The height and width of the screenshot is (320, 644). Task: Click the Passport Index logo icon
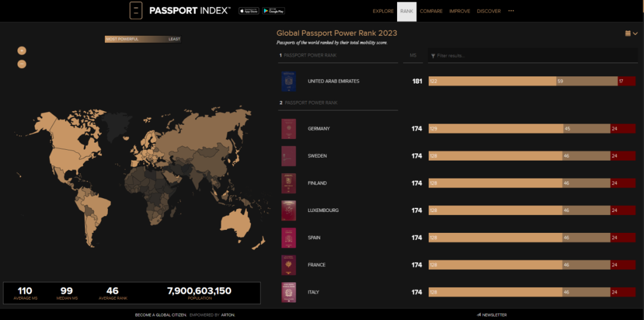coord(136,11)
